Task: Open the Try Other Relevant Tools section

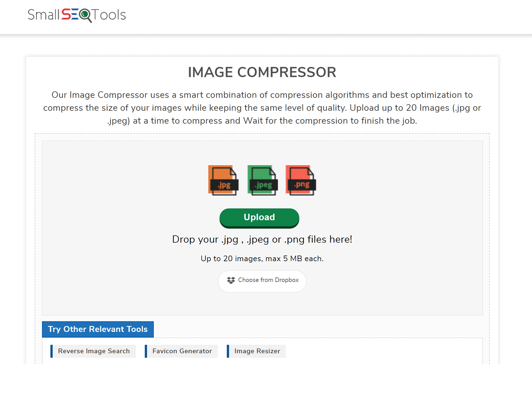Action: coord(98,329)
